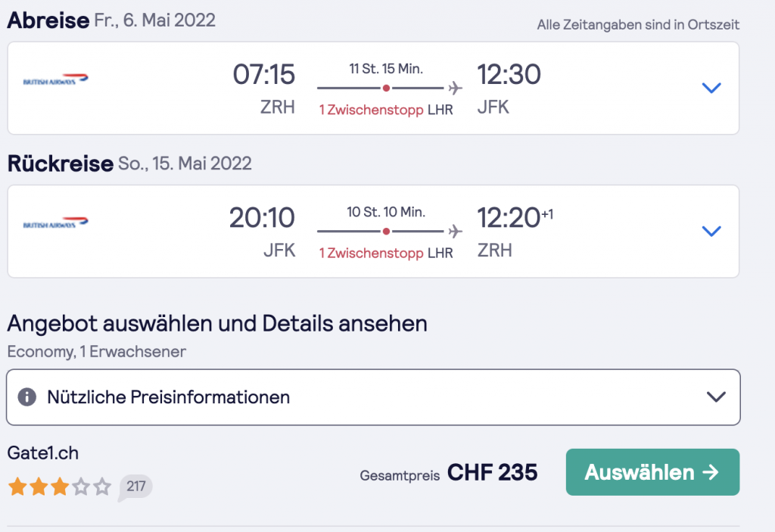Click the red stopover dot on return route
This screenshot has width=775, height=532.
386,231
